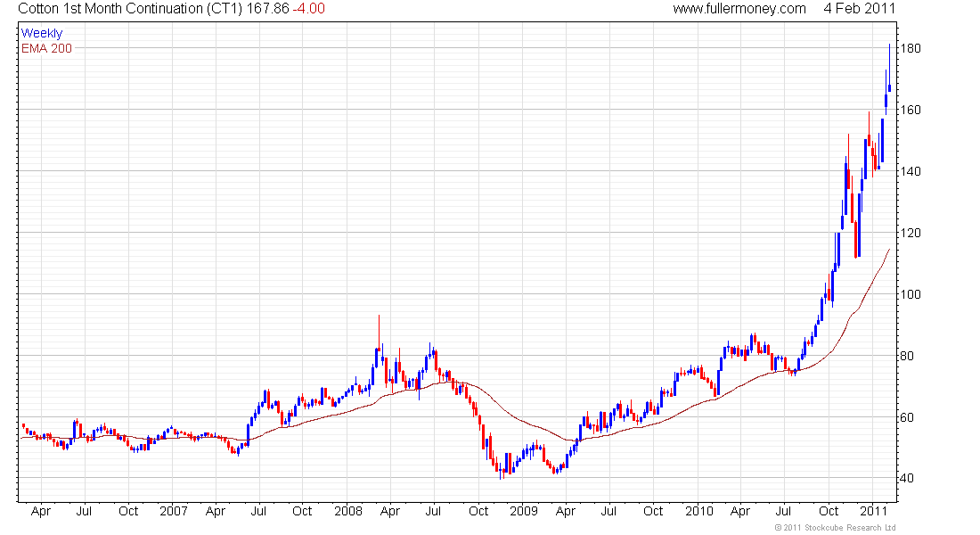Click the 2007 year marker on time axis
The image size is (980, 535).
coord(173,512)
